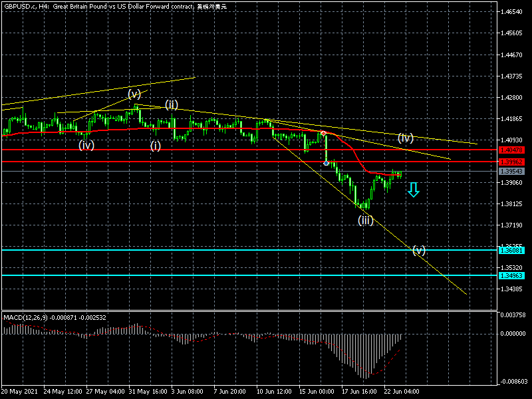Viewport: 532px width, 399px height.
Task: Select the top-left (v) wave label
Action: 134,93
